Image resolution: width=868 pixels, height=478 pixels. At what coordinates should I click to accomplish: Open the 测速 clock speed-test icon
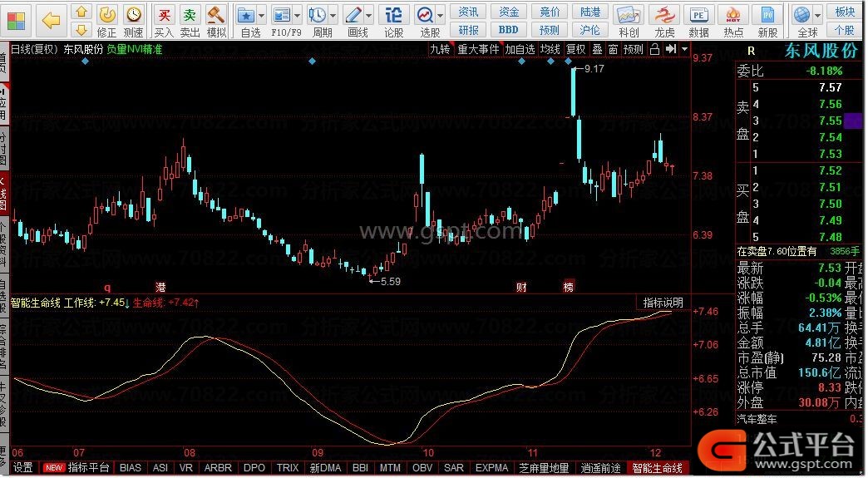(133, 14)
